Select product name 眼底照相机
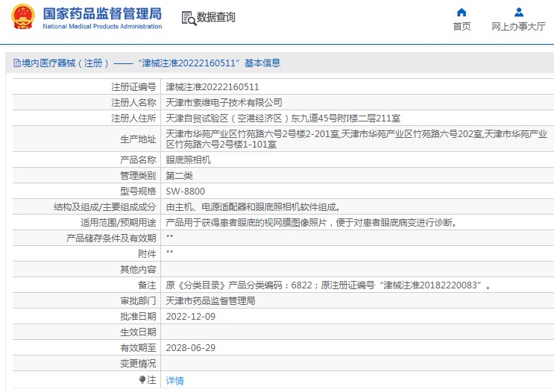 [189, 160]
